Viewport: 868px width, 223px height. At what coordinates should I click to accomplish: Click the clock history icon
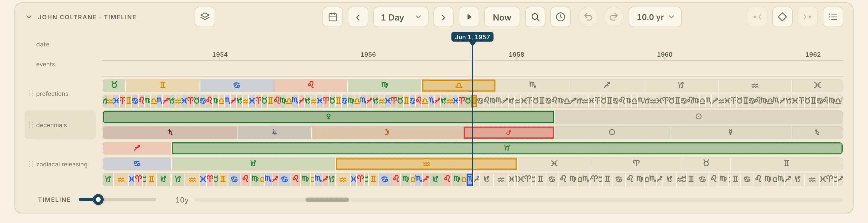(x=560, y=17)
